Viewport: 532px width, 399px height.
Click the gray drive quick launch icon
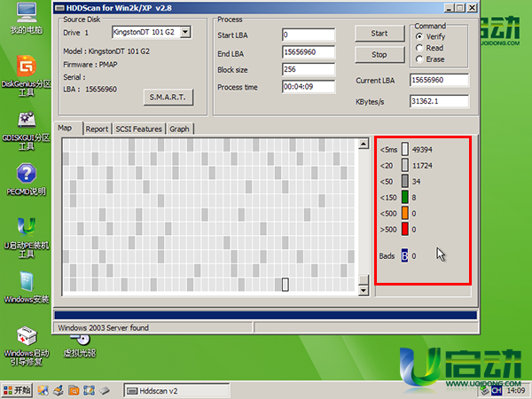(105, 390)
